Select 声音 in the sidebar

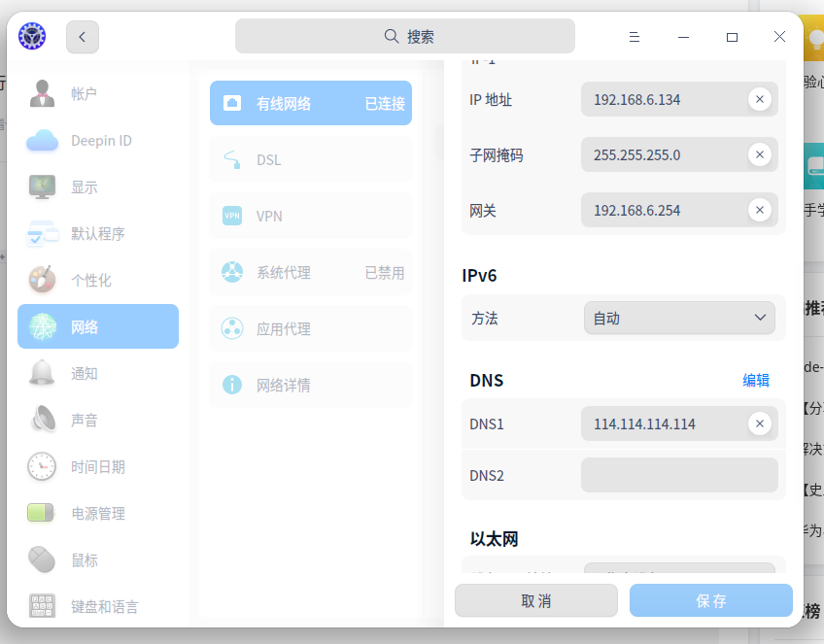point(98,420)
